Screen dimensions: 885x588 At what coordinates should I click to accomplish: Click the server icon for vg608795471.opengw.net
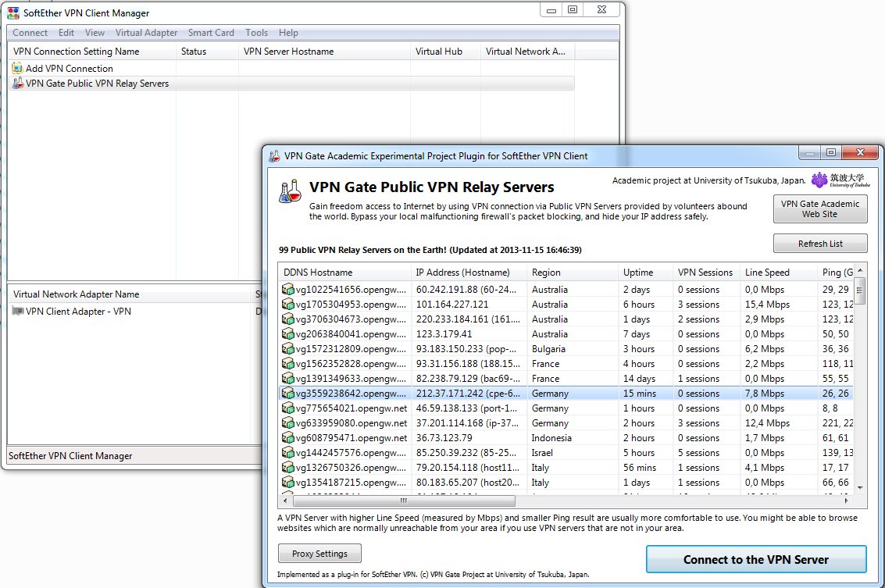288,438
